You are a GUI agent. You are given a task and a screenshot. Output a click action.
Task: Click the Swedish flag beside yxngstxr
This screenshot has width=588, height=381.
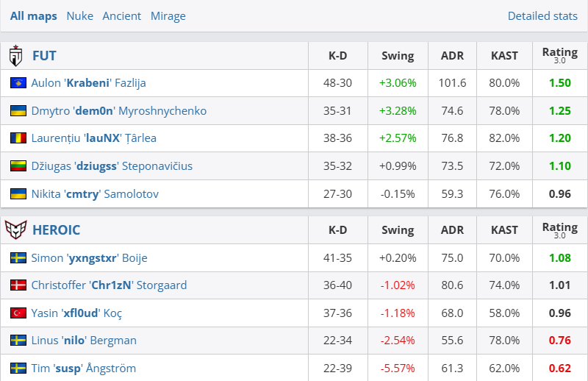[x=18, y=258]
